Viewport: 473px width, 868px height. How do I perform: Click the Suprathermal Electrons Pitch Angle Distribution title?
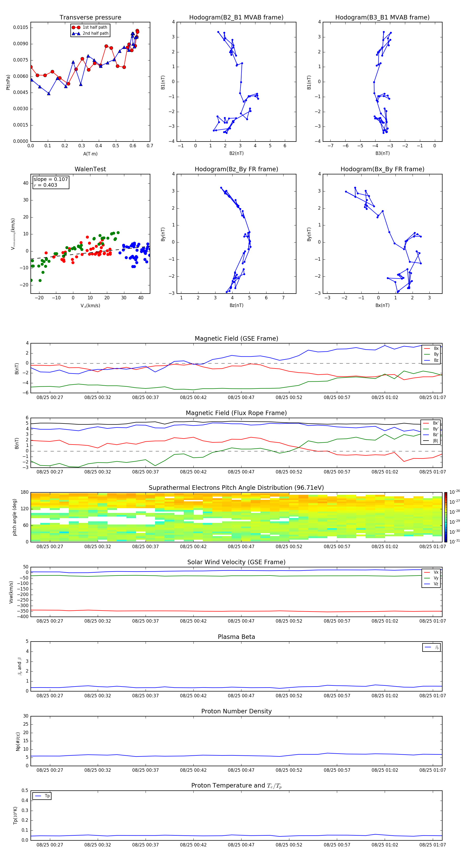coord(236,488)
